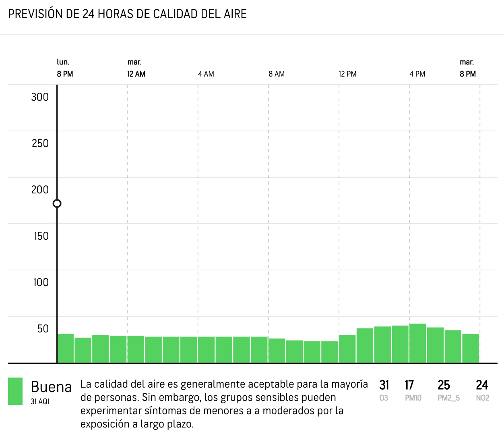Click the green Buena color swatch
The height and width of the screenshot is (440, 504).
15,391
